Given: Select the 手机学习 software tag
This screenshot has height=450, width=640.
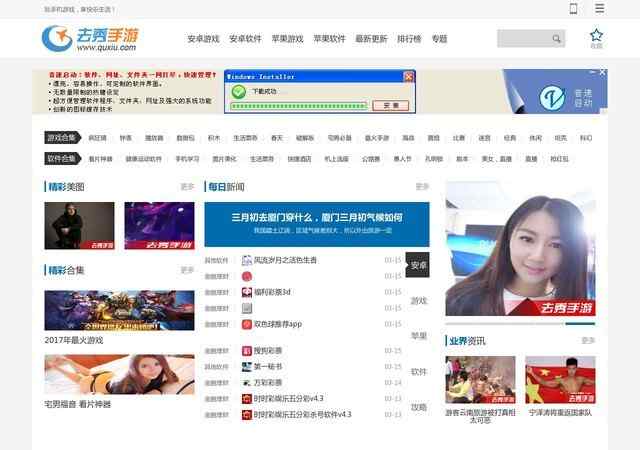Looking at the screenshot, I should click(x=187, y=159).
